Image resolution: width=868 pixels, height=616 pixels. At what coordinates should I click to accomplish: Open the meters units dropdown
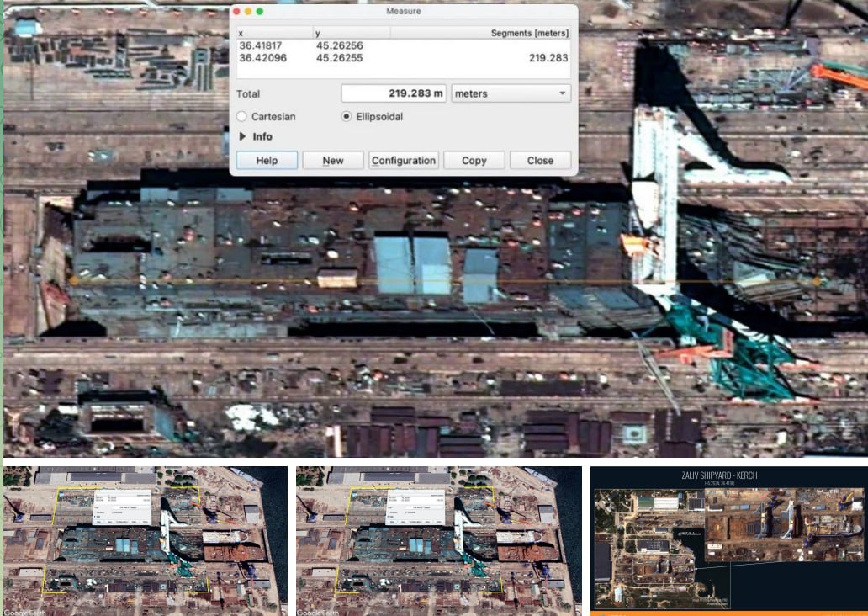click(511, 93)
